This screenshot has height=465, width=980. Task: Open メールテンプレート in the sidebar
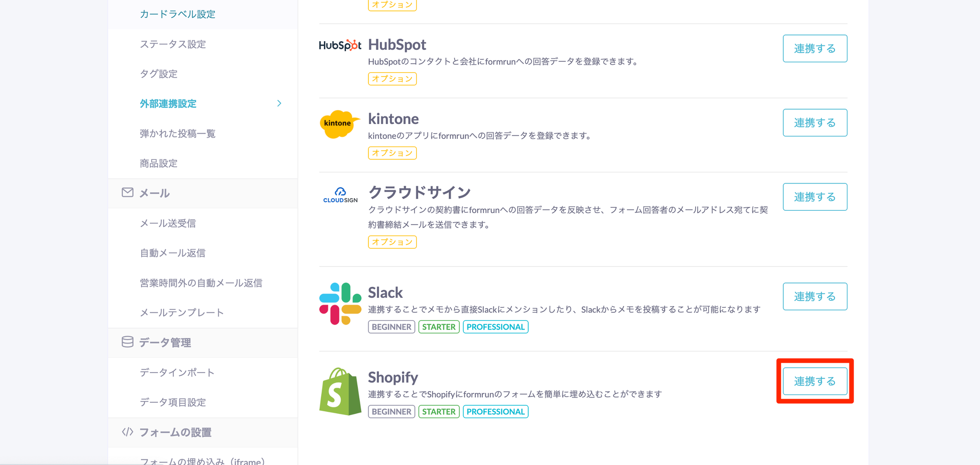coord(182,313)
